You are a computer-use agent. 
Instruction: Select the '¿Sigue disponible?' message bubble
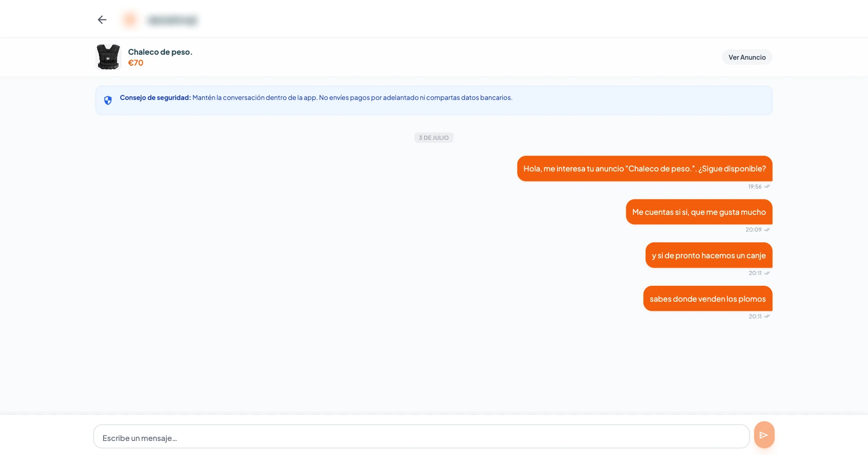tap(645, 169)
